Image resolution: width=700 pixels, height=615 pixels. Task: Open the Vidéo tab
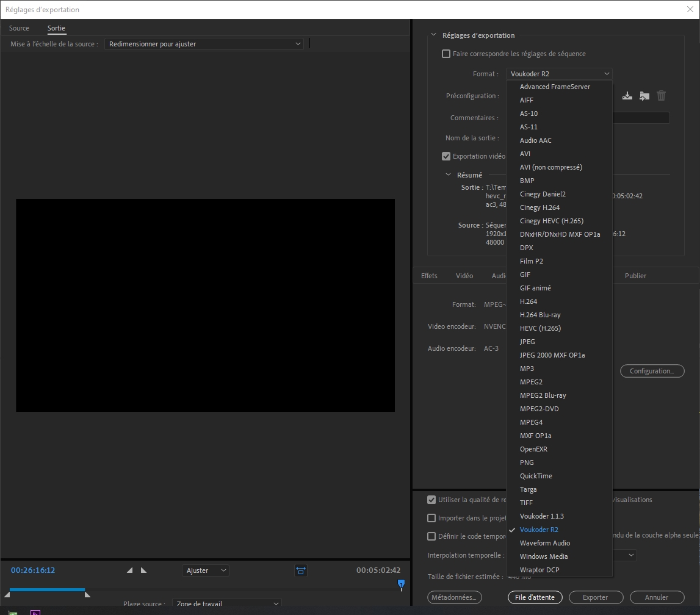click(464, 276)
